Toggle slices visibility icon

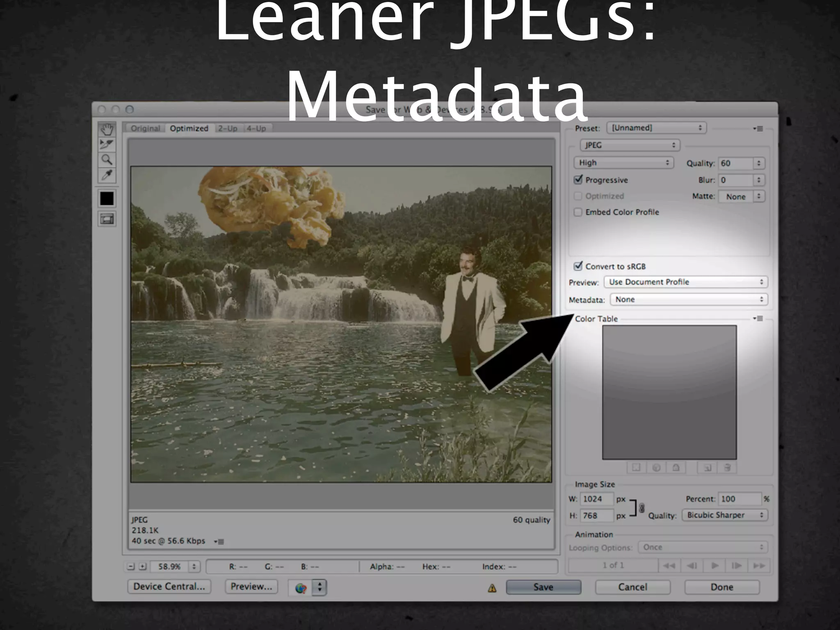tap(107, 219)
